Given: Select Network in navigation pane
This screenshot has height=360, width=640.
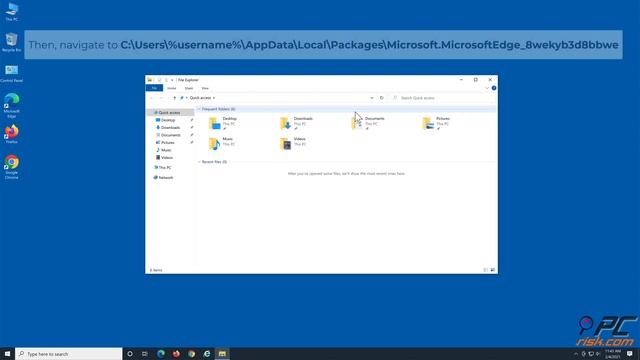Looking at the screenshot, I should [x=166, y=178].
